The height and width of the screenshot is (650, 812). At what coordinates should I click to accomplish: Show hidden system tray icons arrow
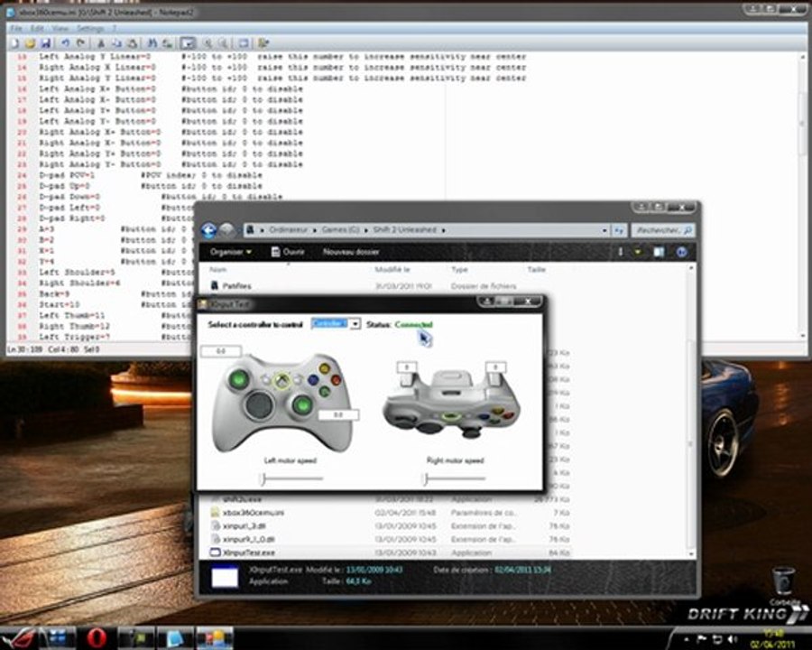click(687, 639)
